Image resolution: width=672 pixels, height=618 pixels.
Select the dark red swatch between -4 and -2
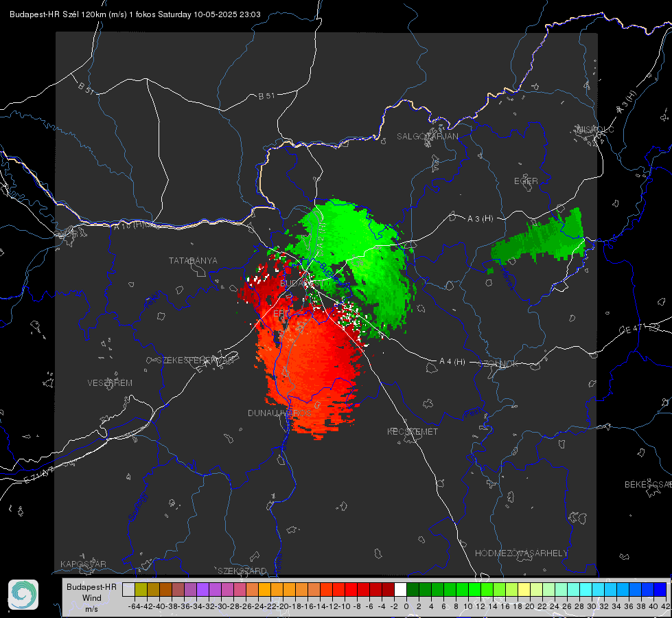388,590
